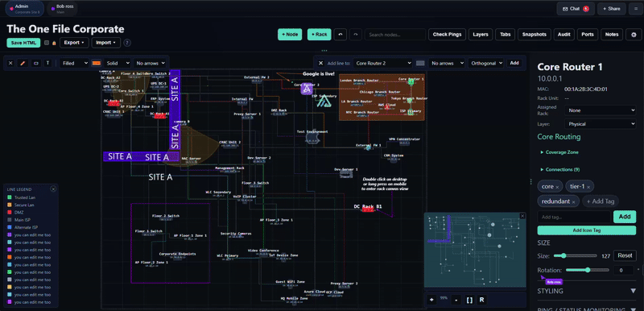This screenshot has height=311, width=644.
Task: Click the DMZ legend color box
Action: pyautogui.click(x=9, y=213)
